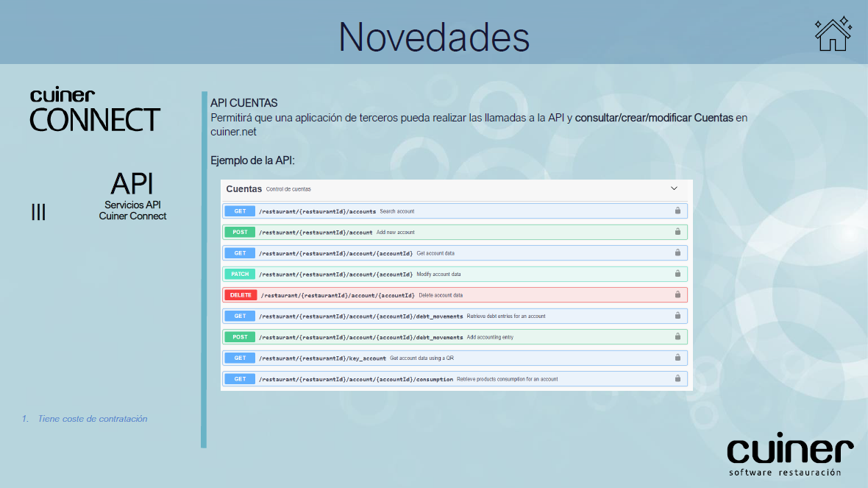Click the POST badge for Add new account
This screenshot has height=488, width=868.
[240, 232]
